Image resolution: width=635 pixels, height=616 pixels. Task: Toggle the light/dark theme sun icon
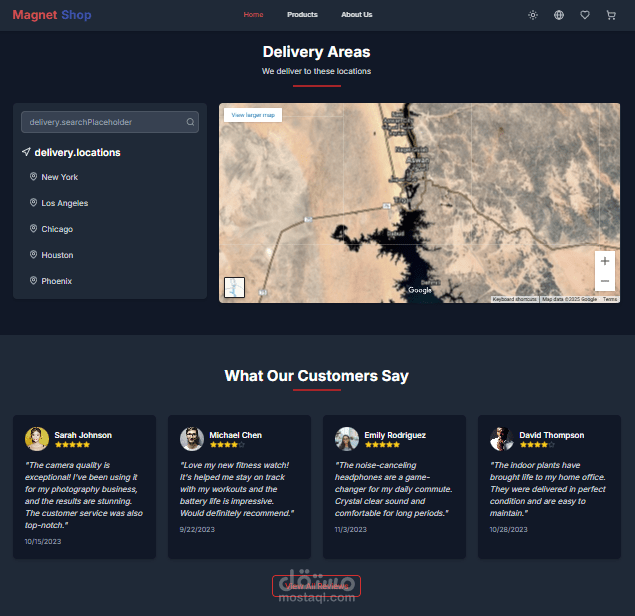(533, 15)
